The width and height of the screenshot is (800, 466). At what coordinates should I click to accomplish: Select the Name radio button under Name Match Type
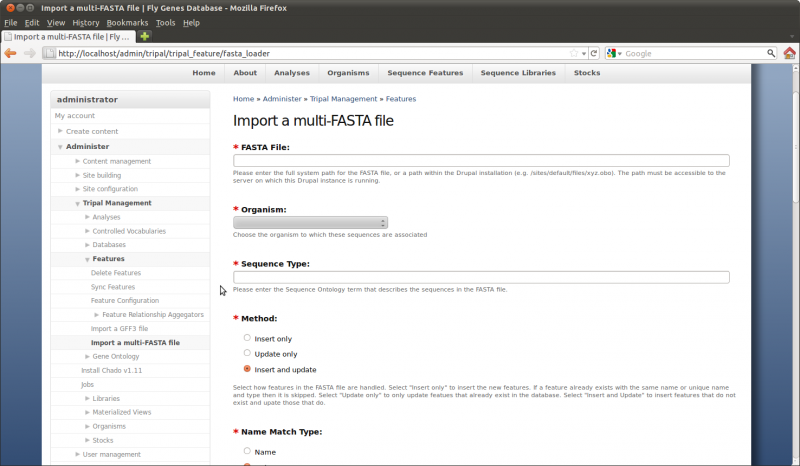coord(247,451)
